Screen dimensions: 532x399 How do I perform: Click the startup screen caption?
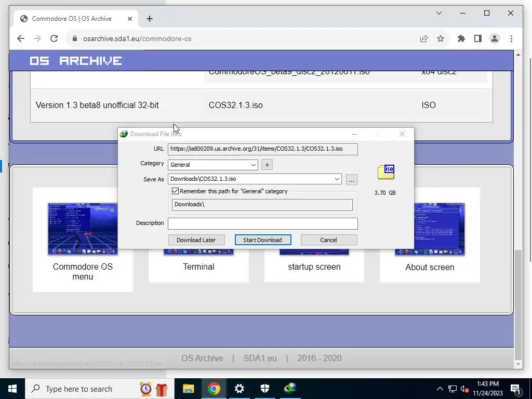[314, 267]
